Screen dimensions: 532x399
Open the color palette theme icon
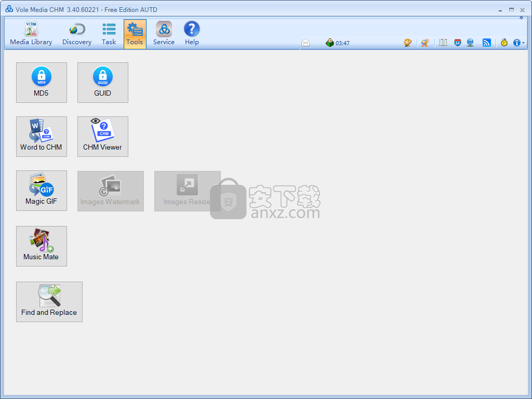[407, 43]
